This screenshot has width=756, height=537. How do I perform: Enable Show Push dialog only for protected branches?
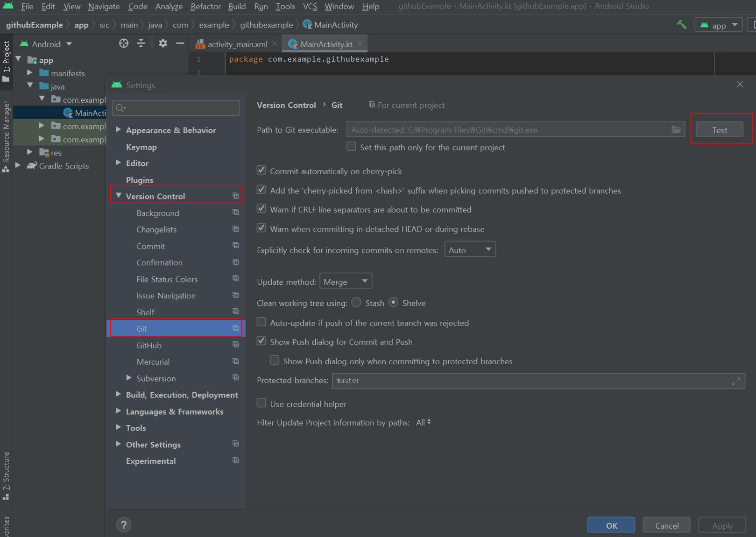click(x=275, y=360)
